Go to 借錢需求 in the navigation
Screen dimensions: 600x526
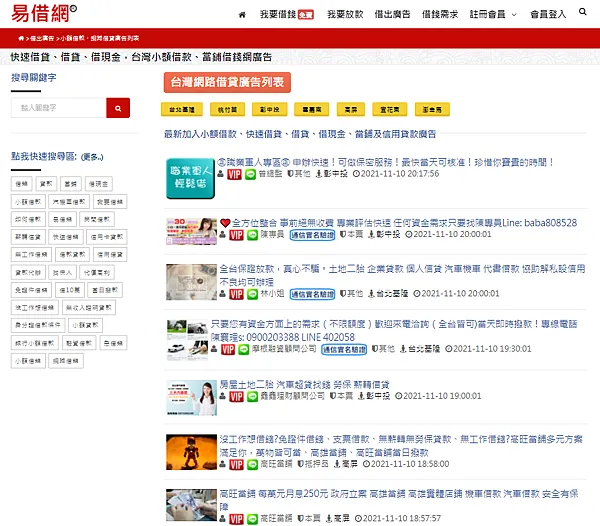point(440,15)
